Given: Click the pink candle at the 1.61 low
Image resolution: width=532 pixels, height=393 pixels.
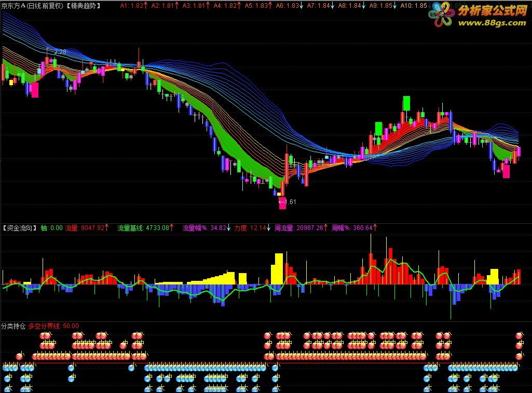Looking at the screenshot, I should pos(282,202).
